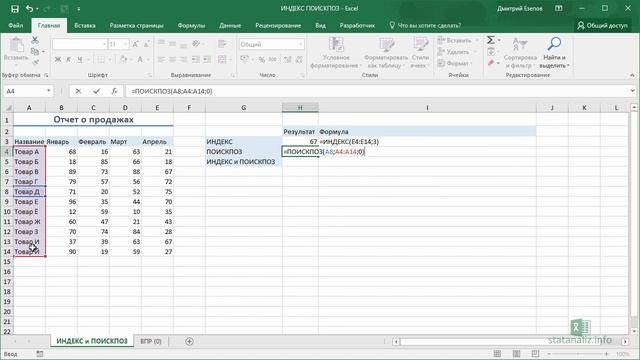Cancel formula entry with the X icon
The height and width of the screenshot is (360, 640).
click(78, 91)
